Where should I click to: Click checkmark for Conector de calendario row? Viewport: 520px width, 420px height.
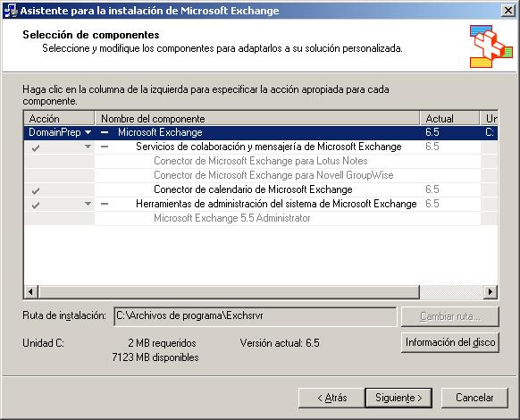click(x=36, y=190)
